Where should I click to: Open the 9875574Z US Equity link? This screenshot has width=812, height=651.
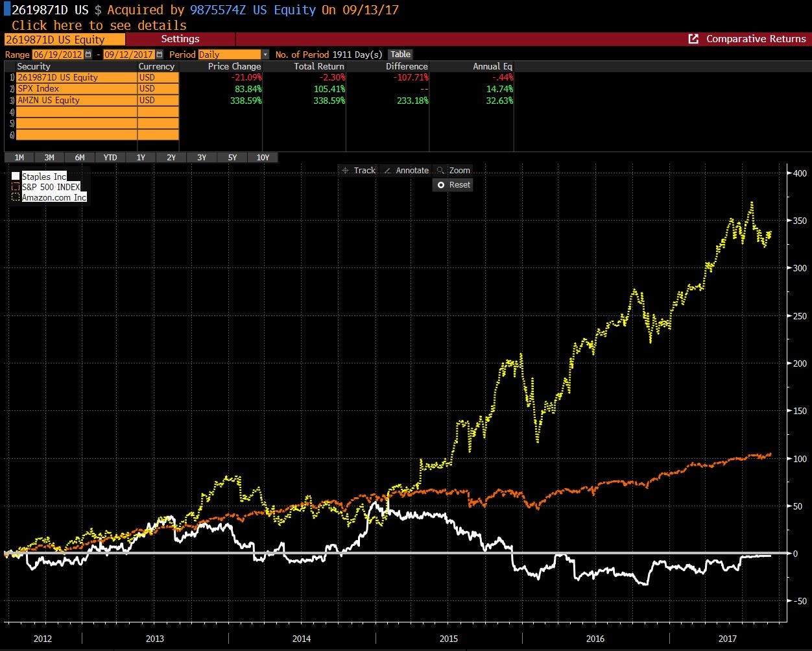coord(253,10)
